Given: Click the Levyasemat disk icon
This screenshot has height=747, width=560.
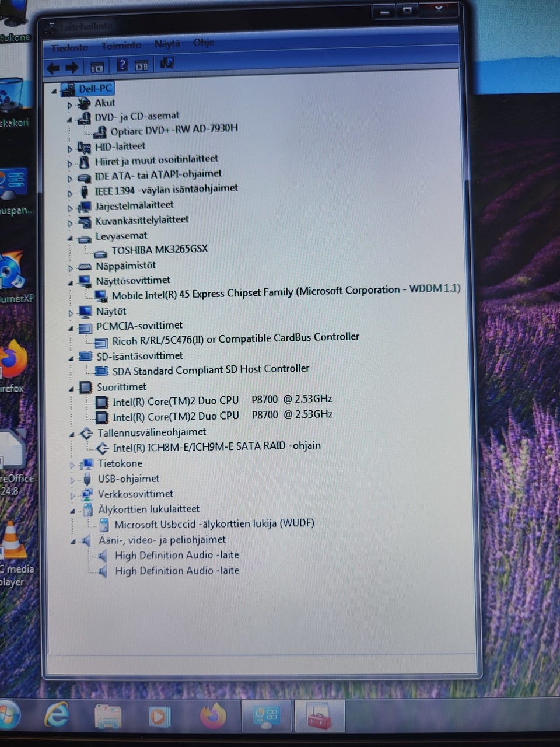Looking at the screenshot, I should (x=85, y=238).
